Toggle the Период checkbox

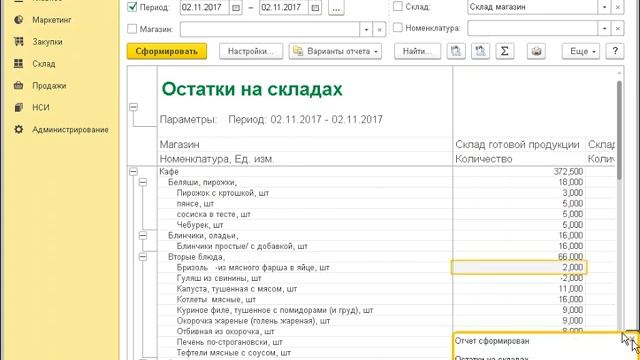pyautogui.click(x=132, y=7)
